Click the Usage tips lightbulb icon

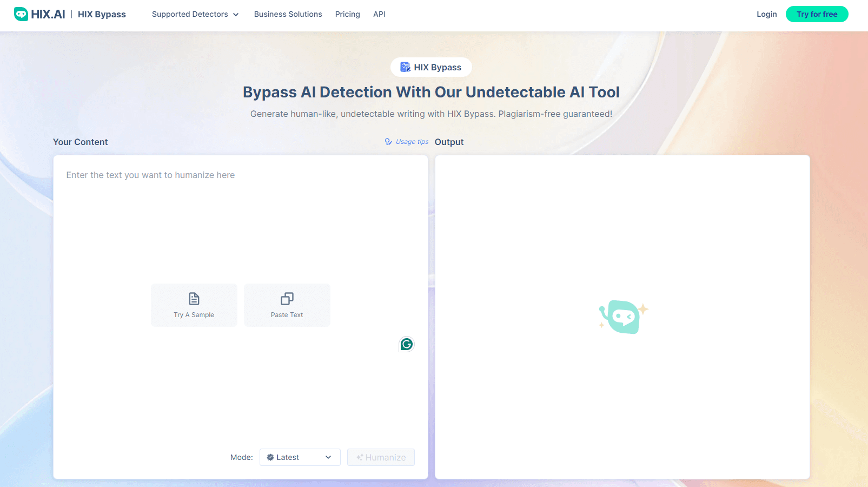pos(388,142)
